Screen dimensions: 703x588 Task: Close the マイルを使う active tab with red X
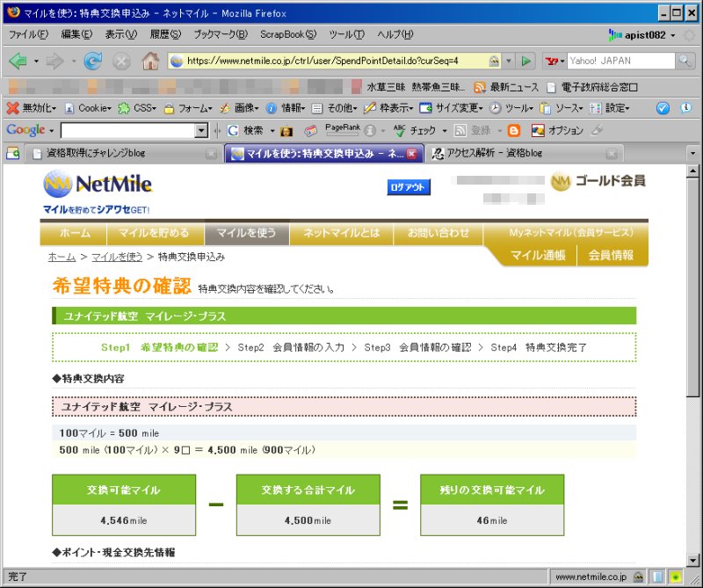coord(411,154)
